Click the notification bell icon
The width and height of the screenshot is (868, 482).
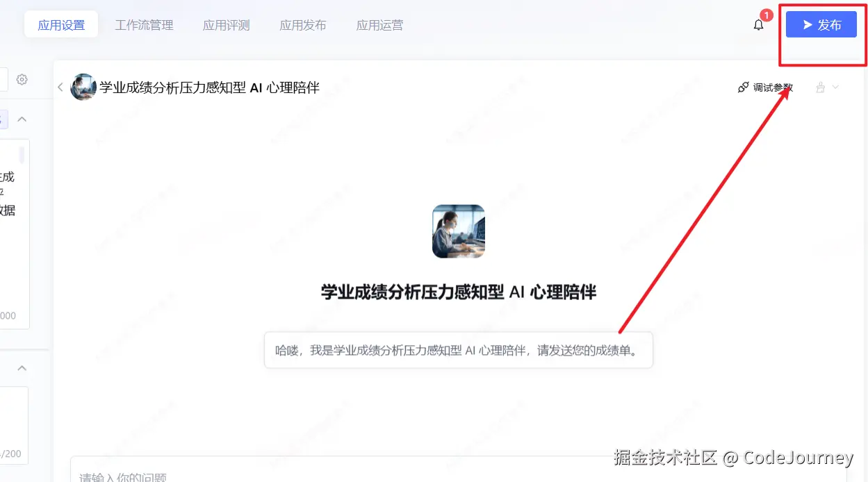pos(758,24)
